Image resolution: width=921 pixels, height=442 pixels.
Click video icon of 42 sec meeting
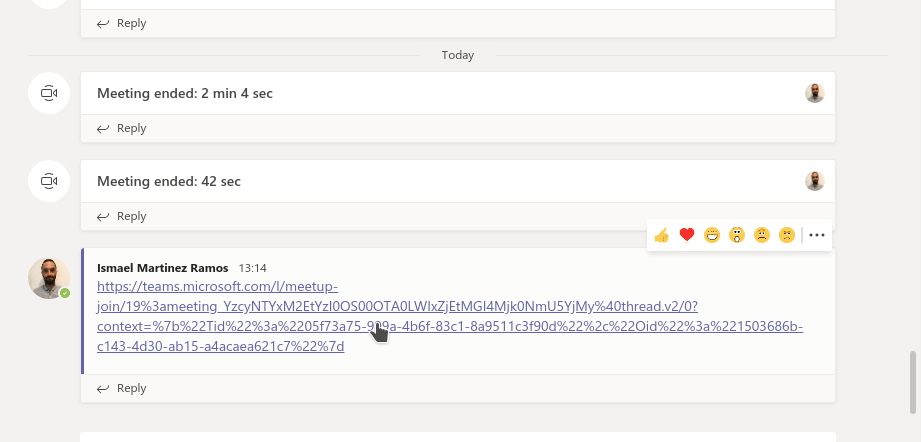[x=49, y=181]
